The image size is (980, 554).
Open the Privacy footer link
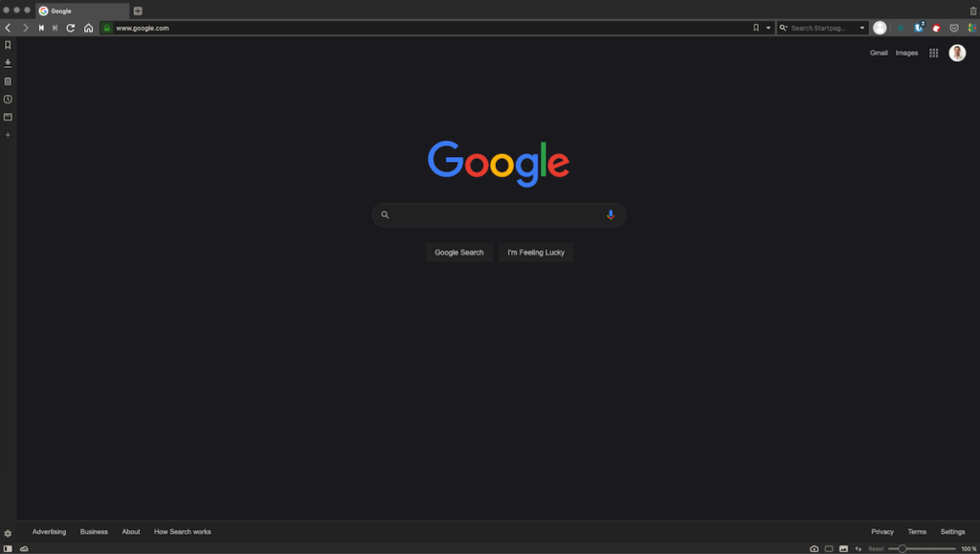(x=881, y=532)
